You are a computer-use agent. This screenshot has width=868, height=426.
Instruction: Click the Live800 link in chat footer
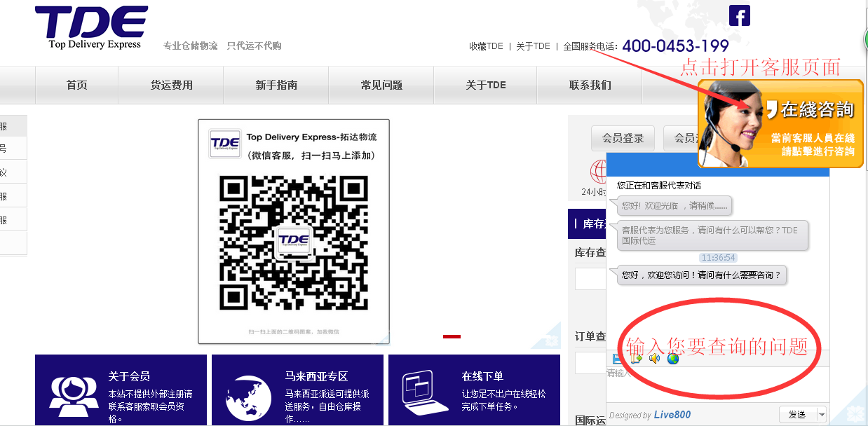pyautogui.click(x=672, y=415)
